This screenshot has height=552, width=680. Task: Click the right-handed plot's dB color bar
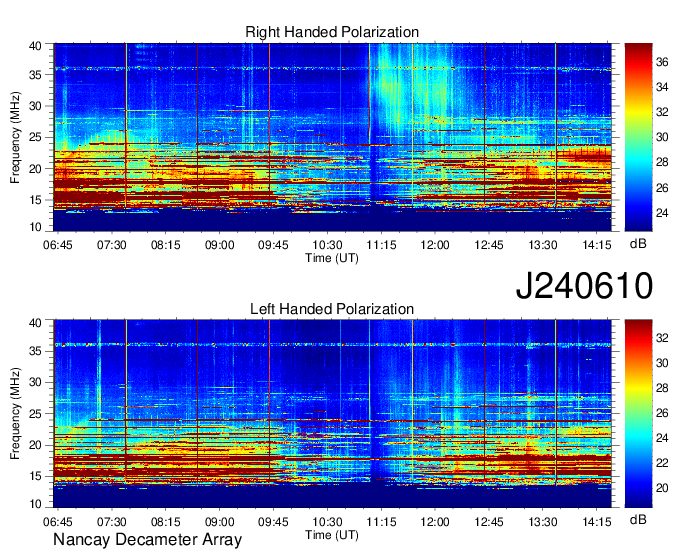pyautogui.click(x=638, y=137)
